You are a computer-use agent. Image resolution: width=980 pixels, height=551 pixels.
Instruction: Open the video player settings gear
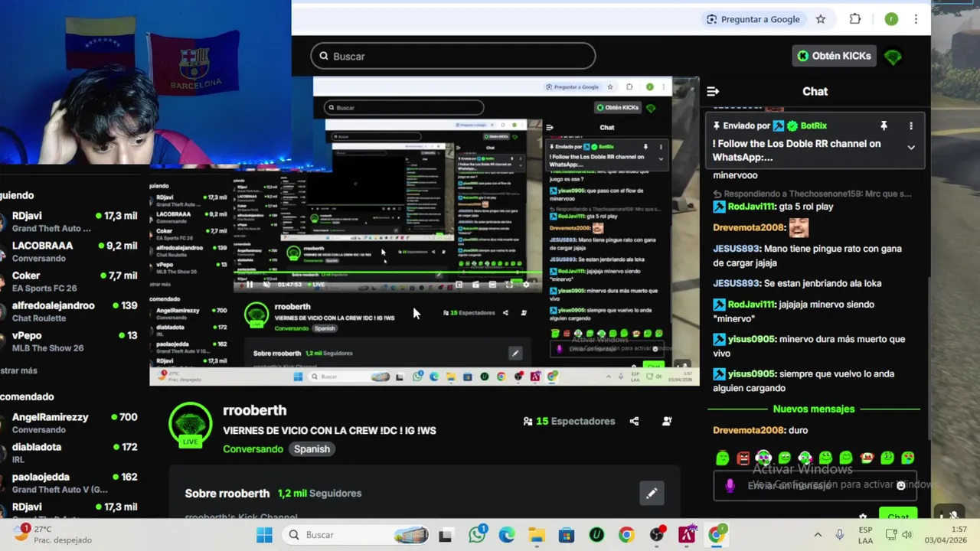point(525,285)
